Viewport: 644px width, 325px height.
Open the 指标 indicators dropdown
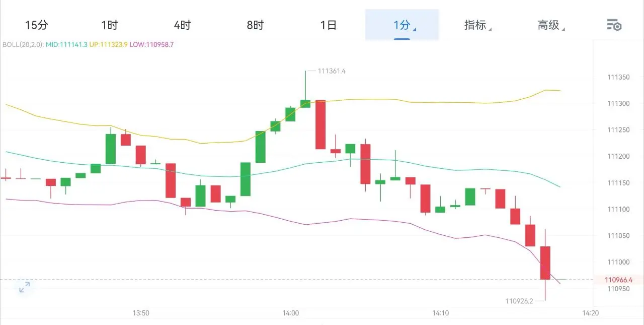pos(477,25)
